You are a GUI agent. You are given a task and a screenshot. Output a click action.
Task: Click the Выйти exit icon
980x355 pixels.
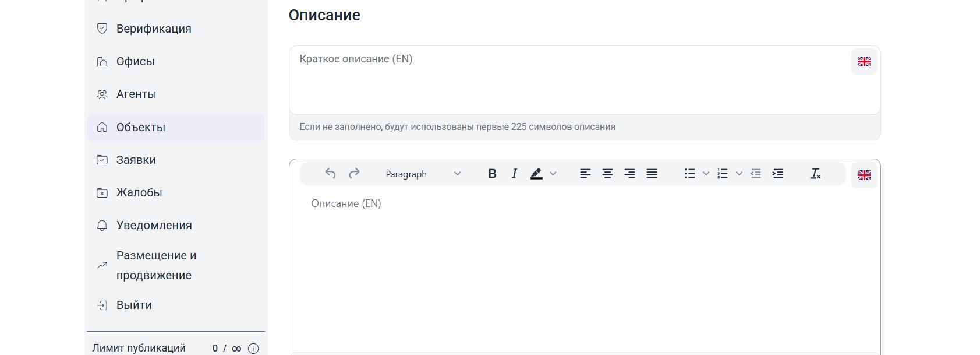(x=102, y=305)
